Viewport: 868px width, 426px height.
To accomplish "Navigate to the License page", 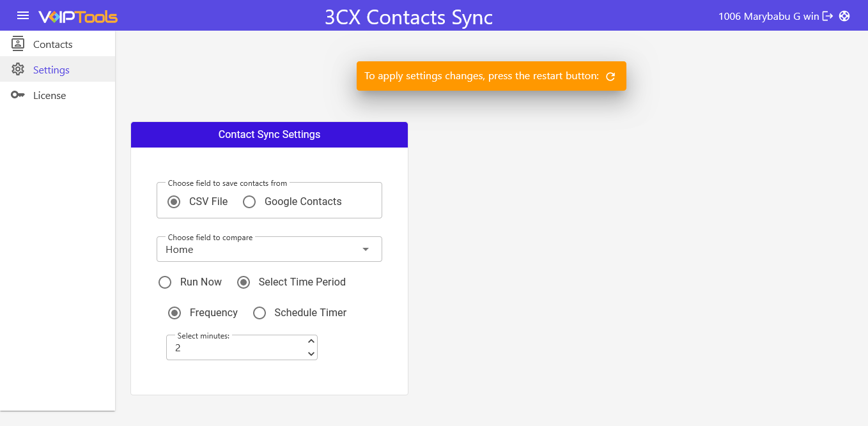I will pyautogui.click(x=49, y=95).
